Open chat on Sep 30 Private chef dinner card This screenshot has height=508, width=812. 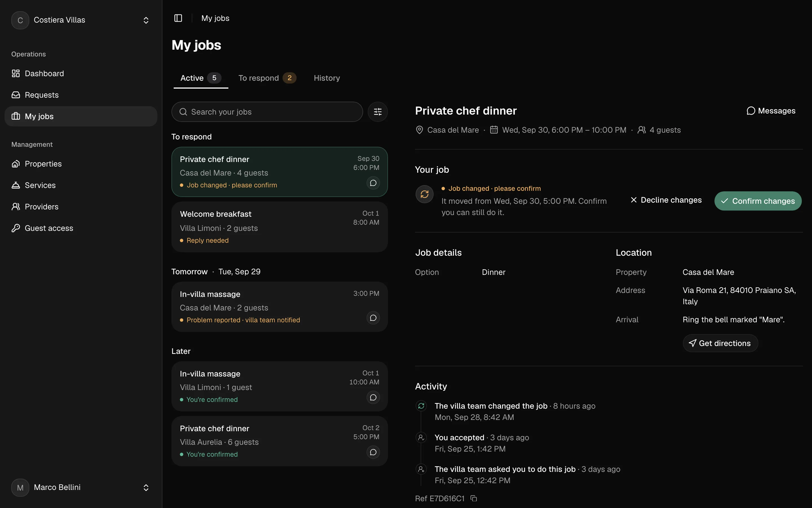point(373,183)
